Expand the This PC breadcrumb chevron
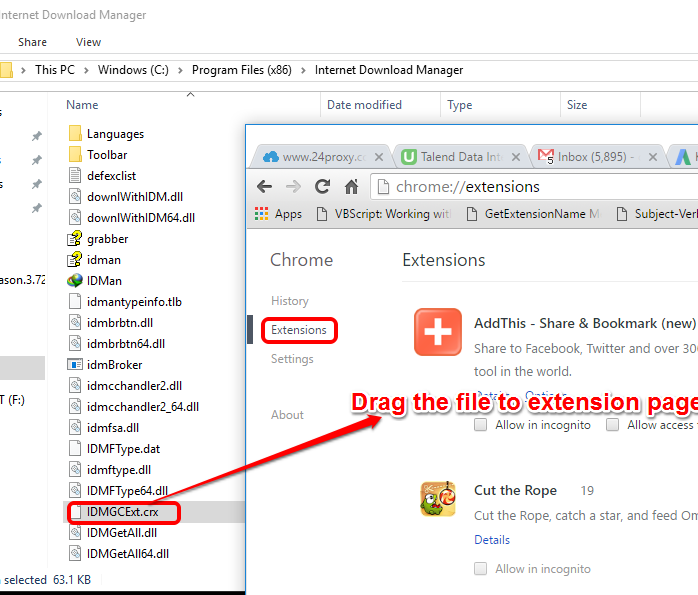 (x=86, y=70)
